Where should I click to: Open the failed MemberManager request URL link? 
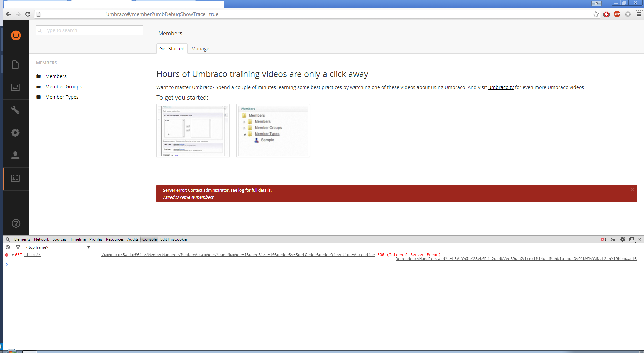(x=238, y=255)
